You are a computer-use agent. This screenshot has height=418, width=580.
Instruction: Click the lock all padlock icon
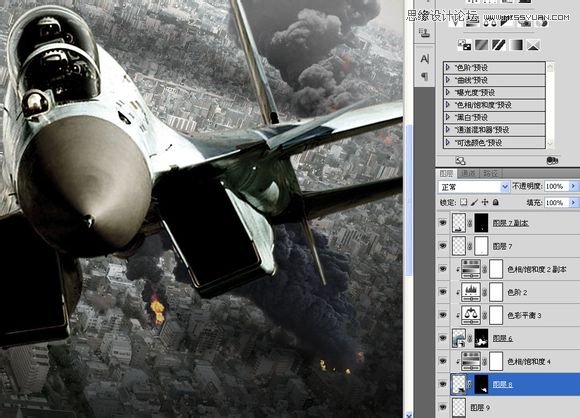496,202
